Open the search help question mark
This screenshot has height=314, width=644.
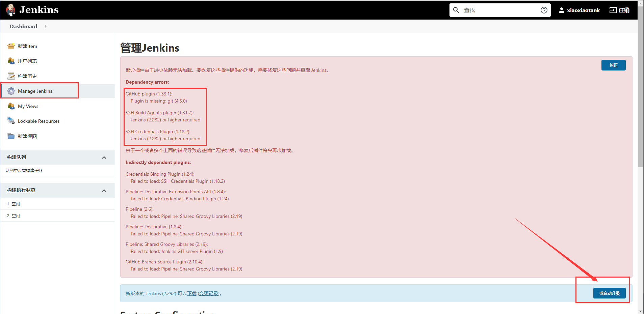(x=544, y=10)
